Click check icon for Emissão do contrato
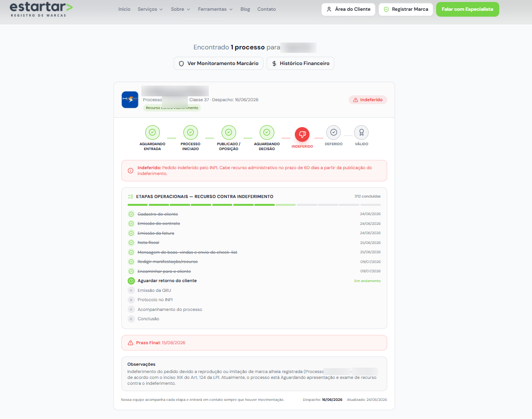532x419 pixels. [x=131, y=223]
